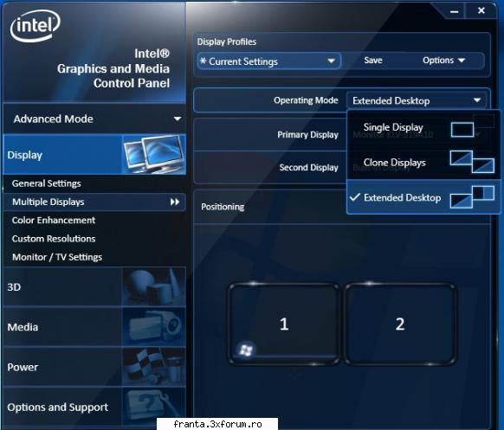Open Multiple Displays settings
The image size is (504, 430).
94,202
